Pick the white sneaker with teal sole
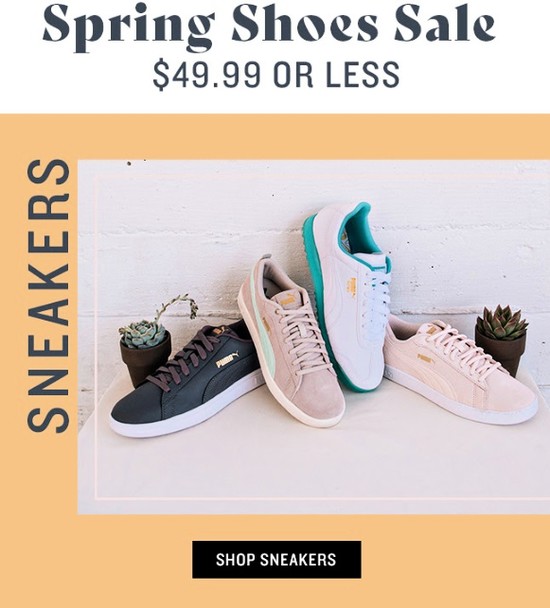This screenshot has width=550, height=608. click(x=347, y=295)
